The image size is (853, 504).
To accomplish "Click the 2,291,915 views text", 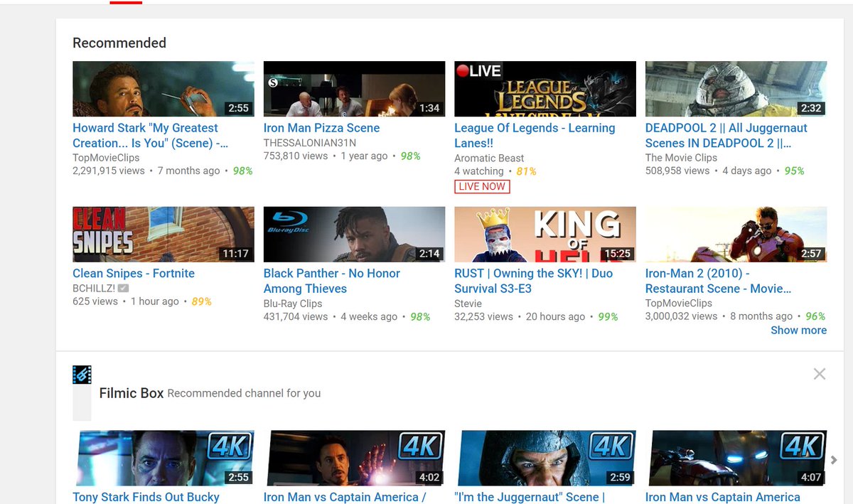I will point(108,171).
